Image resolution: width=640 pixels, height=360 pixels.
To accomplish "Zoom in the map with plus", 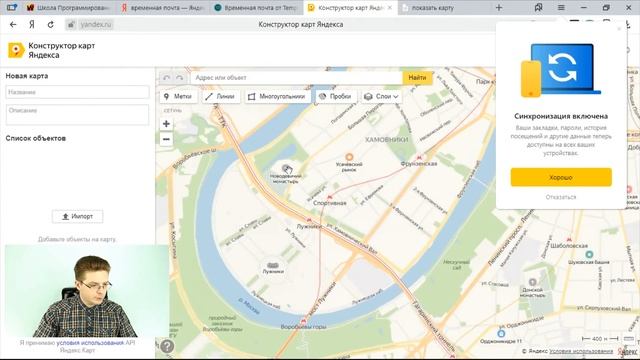I will click(166, 124).
